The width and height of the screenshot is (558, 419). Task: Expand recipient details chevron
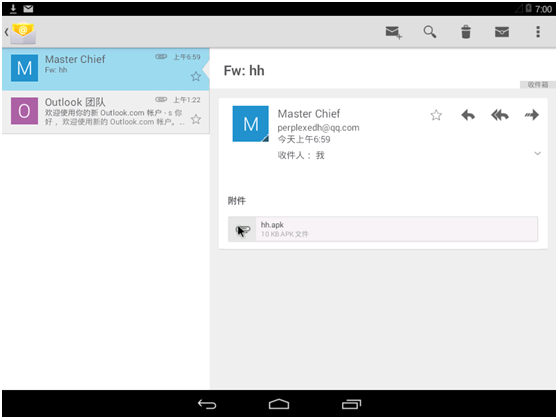click(x=538, y=153)
